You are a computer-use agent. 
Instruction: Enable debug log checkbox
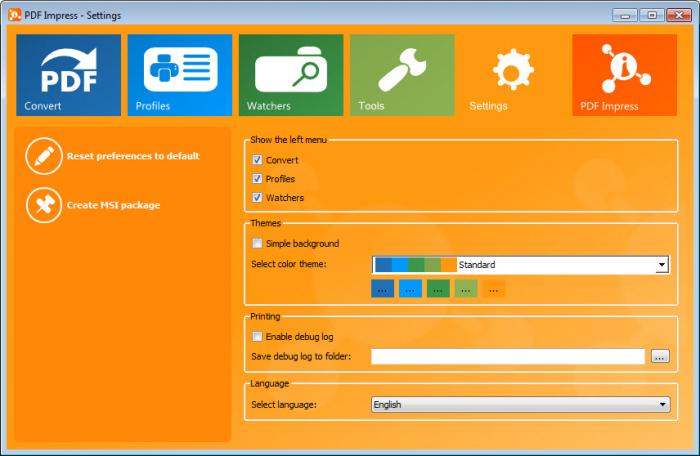tap(257, 336)
